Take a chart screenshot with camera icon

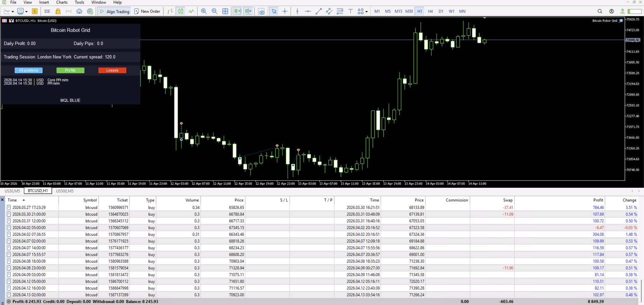coord(261,11)
